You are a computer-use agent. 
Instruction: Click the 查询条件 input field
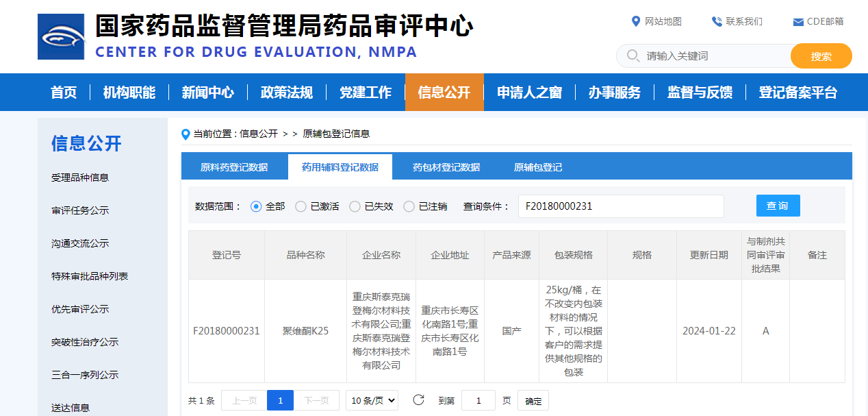point(620,206)
